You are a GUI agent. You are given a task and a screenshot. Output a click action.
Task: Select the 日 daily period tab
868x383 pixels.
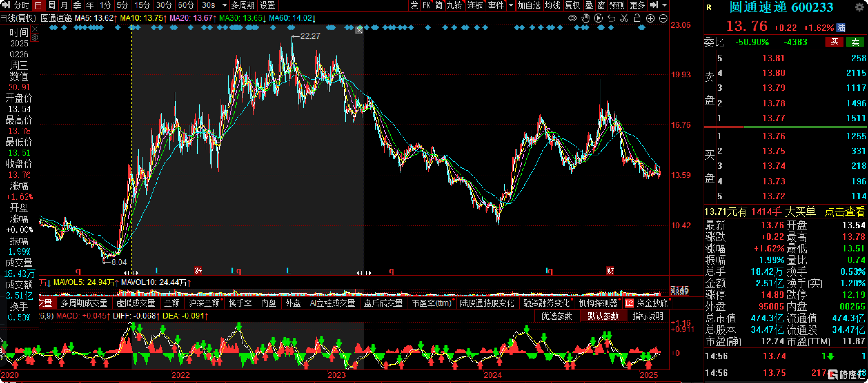pos(38,5)
